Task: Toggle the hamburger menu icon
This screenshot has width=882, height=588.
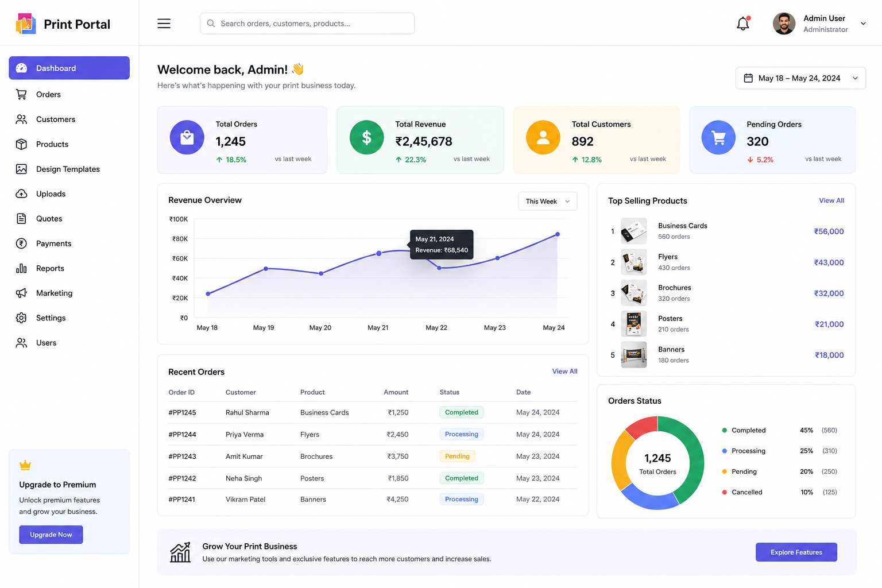Action: [x=164, y=24]
